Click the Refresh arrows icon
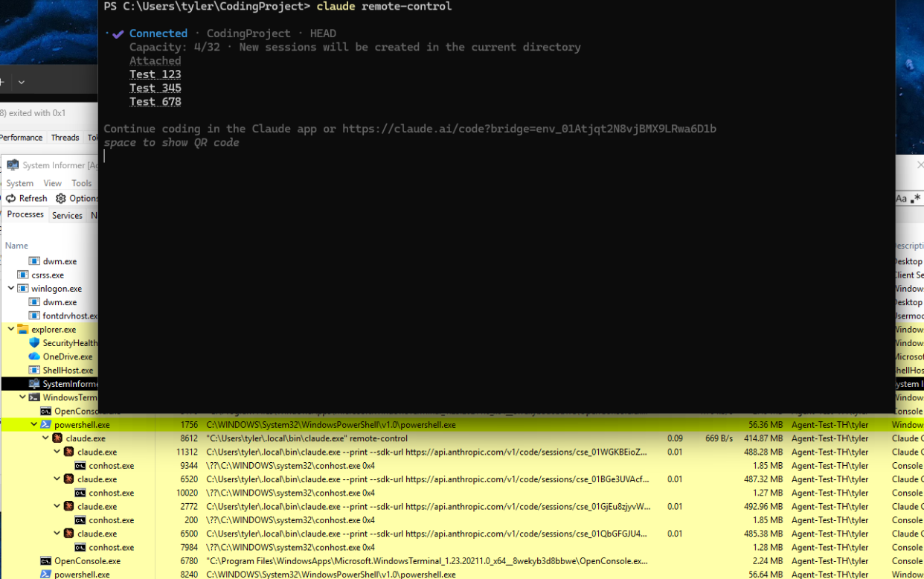This screenshot has width=924, height=579. (x=11, y=199)
